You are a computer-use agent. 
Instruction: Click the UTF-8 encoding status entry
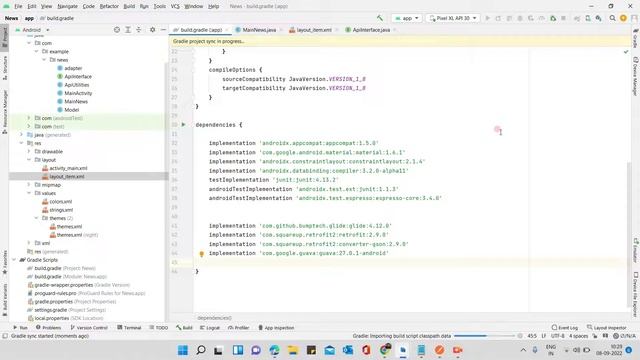pyautogui.click(x=557, y=336)
